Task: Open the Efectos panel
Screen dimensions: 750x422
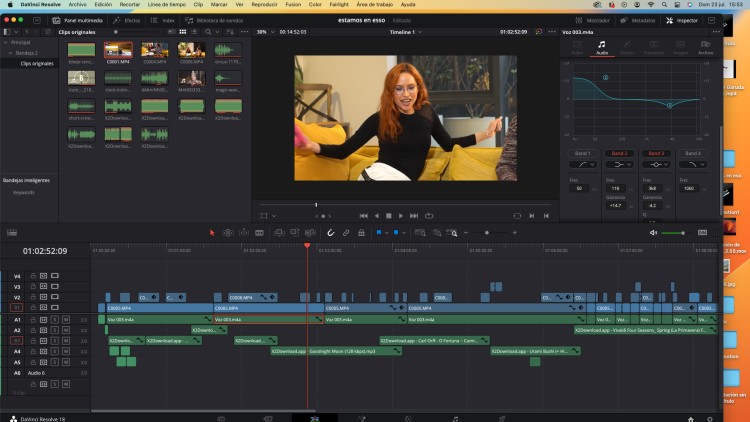Action: tap(127, 21)
